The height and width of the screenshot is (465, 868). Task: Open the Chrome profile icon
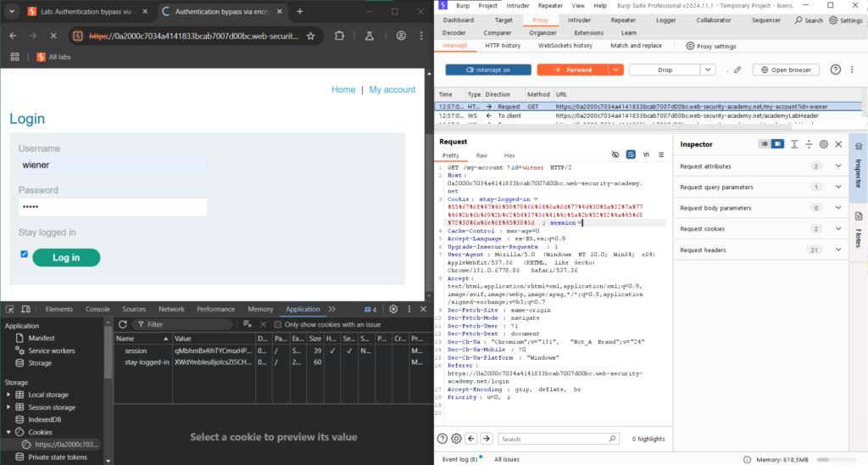pos(401,36)
